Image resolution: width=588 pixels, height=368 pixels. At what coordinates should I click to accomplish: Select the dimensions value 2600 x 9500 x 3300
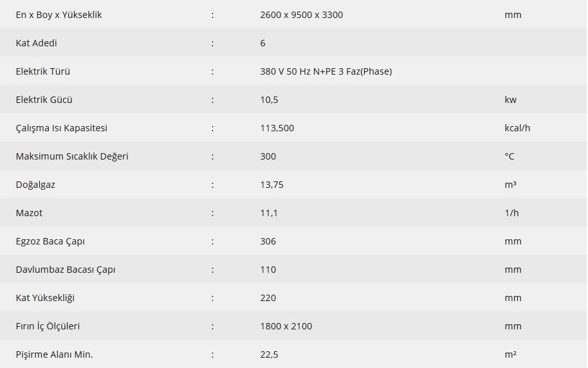pos(302,15)
